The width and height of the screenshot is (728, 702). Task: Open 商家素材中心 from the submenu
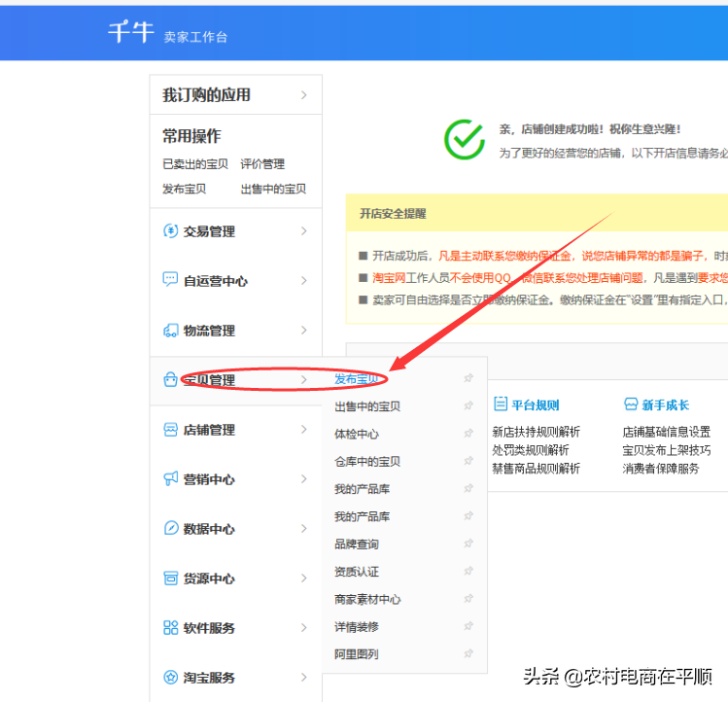367,599
